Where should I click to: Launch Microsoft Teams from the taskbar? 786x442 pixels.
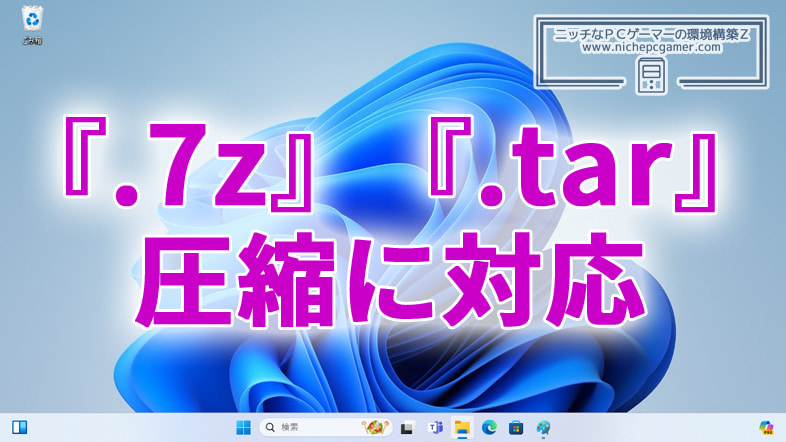click(435, 427)
